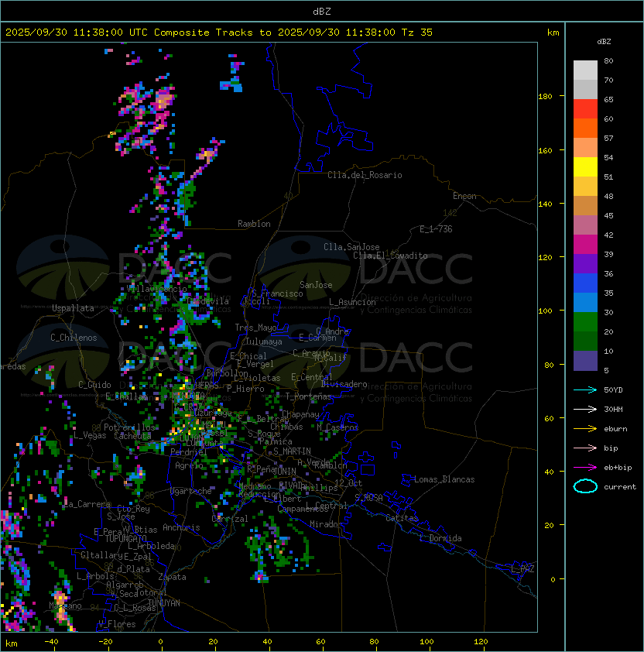Click the 'Tz 35' value in header

coord(417,33)
